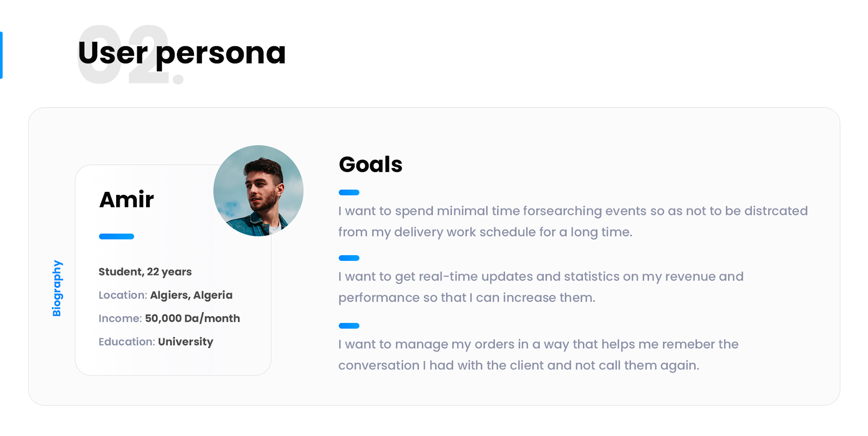
Task: Click the "50,000 Da/month" income value
Action: 193,318
